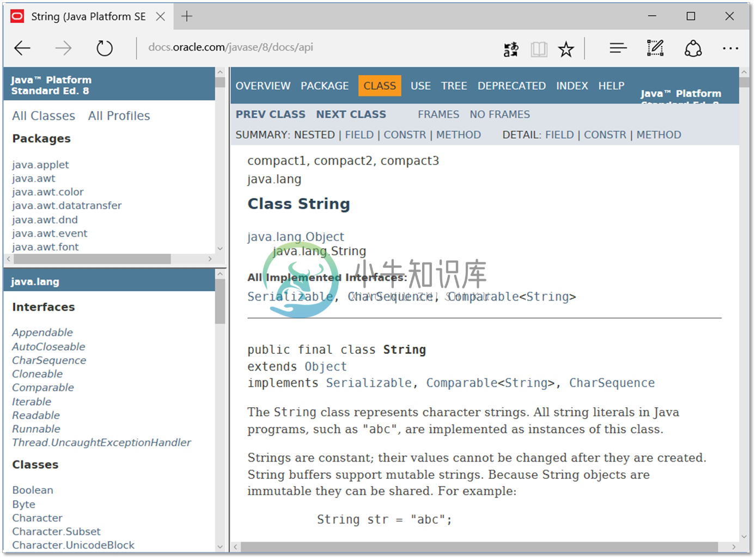Open Boolean class
The image size is (756, 559).
[33, 490]
